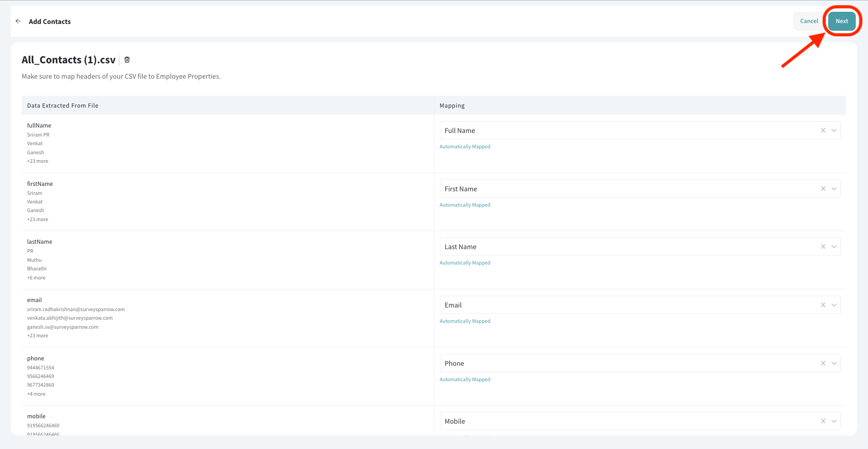This screenshot has width=868, height=449.
Task: Open the Mobile mapping dropdown chevron
Action: point(834,421)
